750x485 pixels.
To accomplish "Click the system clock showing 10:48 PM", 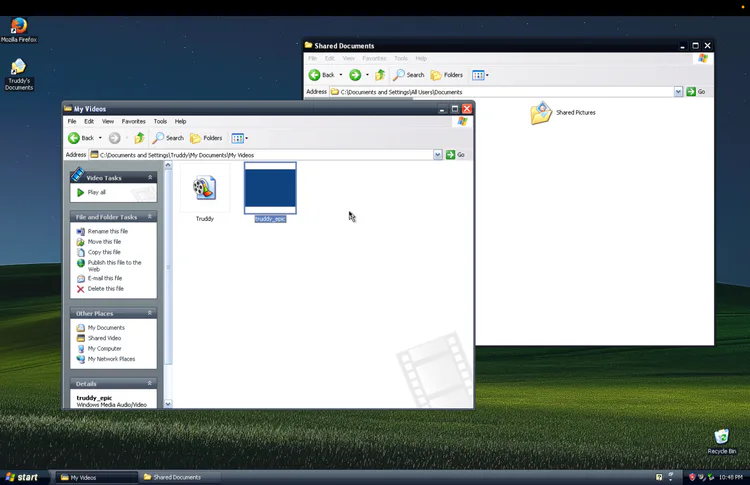I will 730,477.
